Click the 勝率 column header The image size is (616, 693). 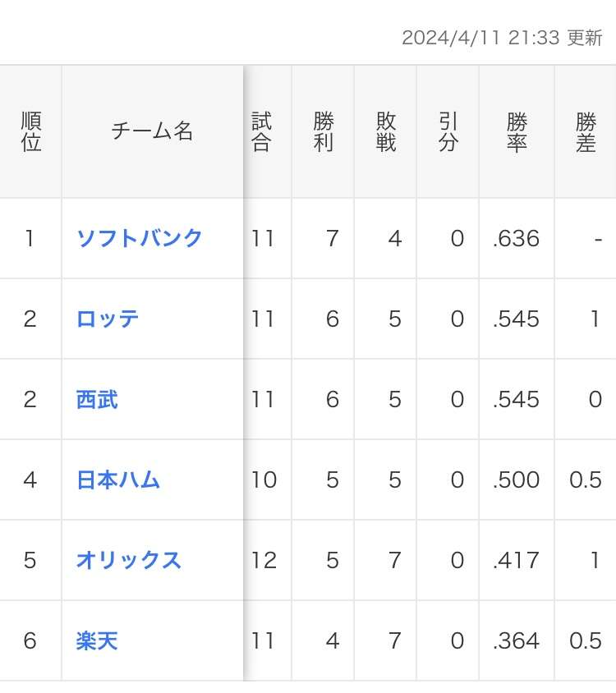[517, 132]
